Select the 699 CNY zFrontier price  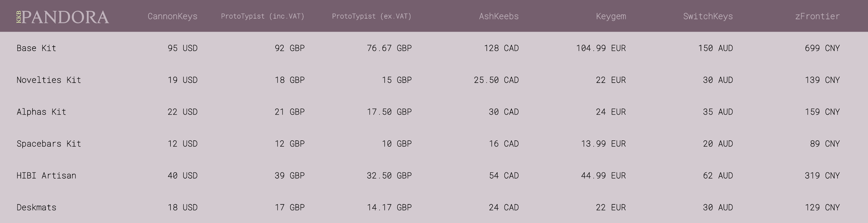coord(822,48)
